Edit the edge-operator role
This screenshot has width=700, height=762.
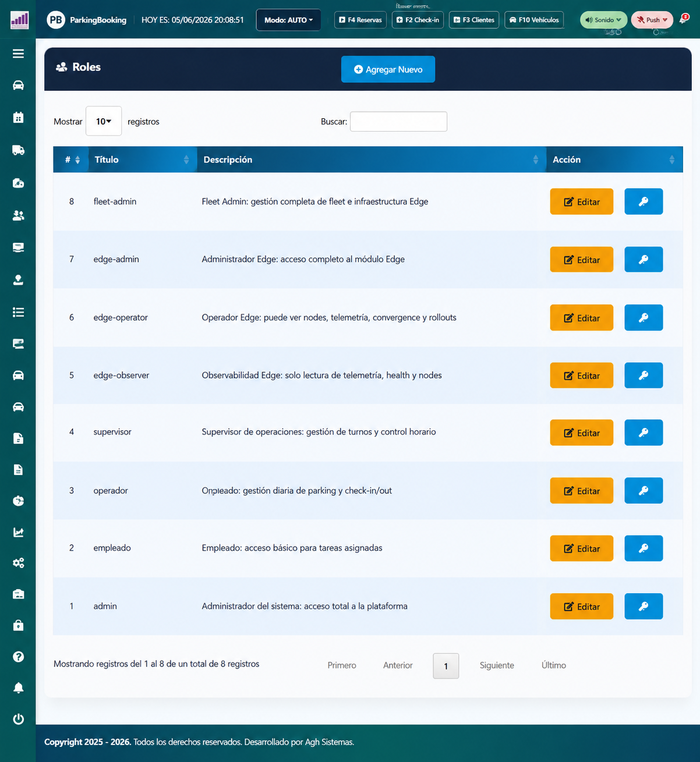(x=582, y=317)
